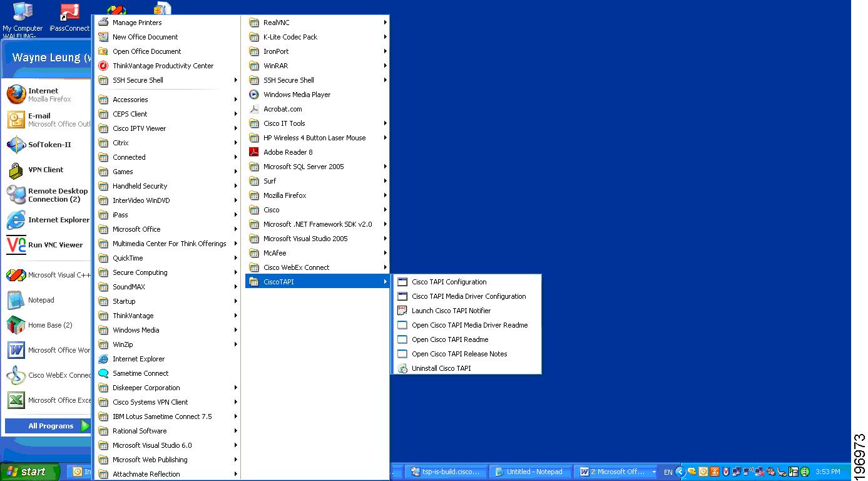
Task: Open Cisco Systems VPN Client folder
Action: (x=167, y=402)
